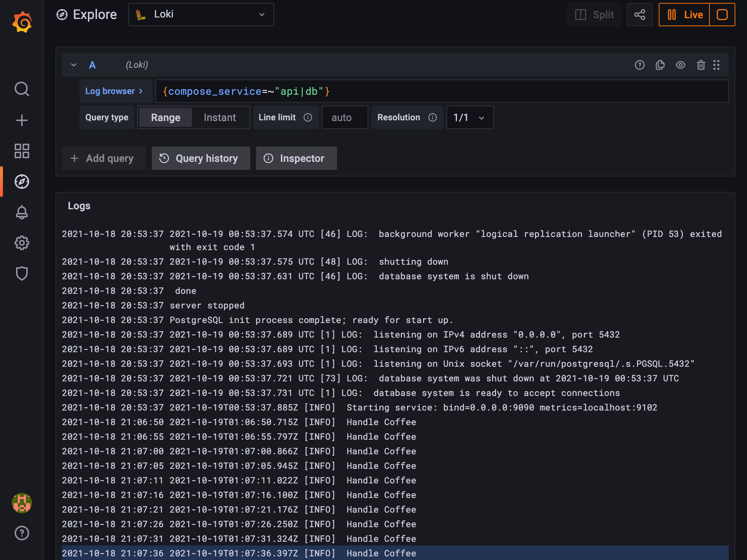The width and height of the screenshot is (747, 560).
Task: Stop live streaming with the square button
Action: point(722,15)
